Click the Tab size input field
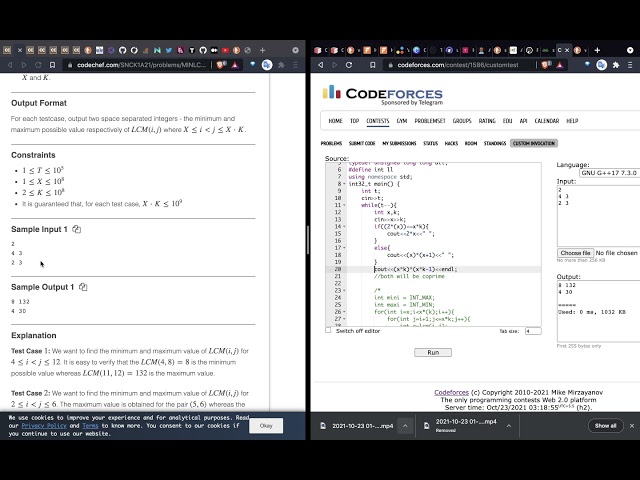 [533, 331]
